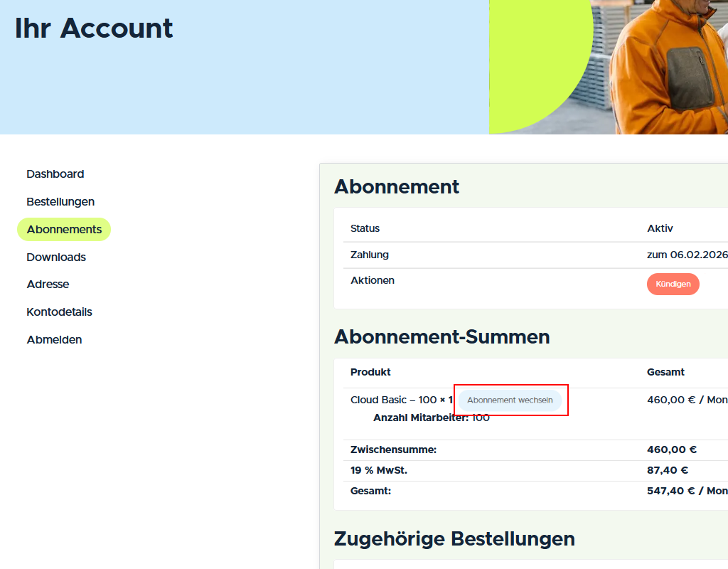Select the highlighted Abonnements menu entry
The height and width of the screenshot is (569, 728).
pos(64,229)
